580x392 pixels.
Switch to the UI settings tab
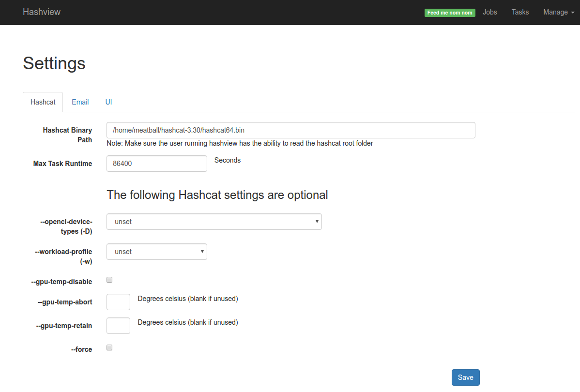point(108,102)
